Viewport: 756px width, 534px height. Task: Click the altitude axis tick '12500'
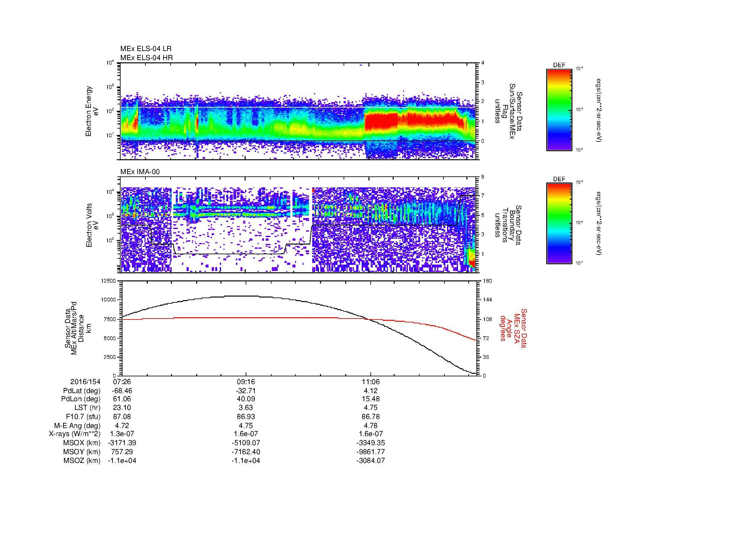[109, 281]
